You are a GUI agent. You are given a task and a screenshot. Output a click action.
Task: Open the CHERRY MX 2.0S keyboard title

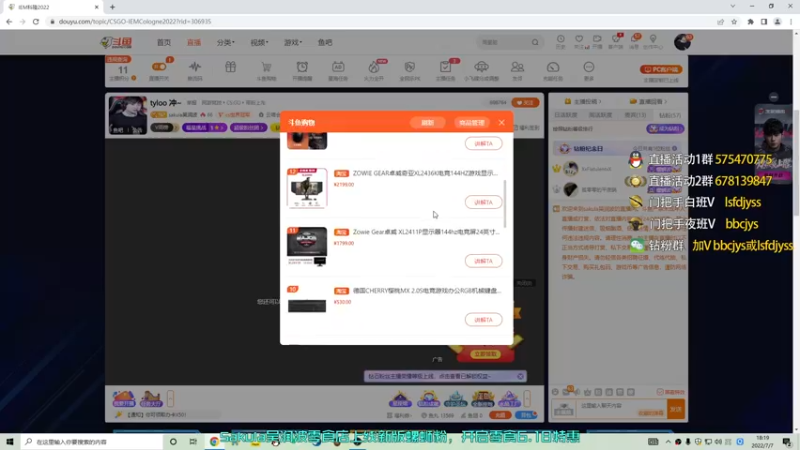[427, 290]
